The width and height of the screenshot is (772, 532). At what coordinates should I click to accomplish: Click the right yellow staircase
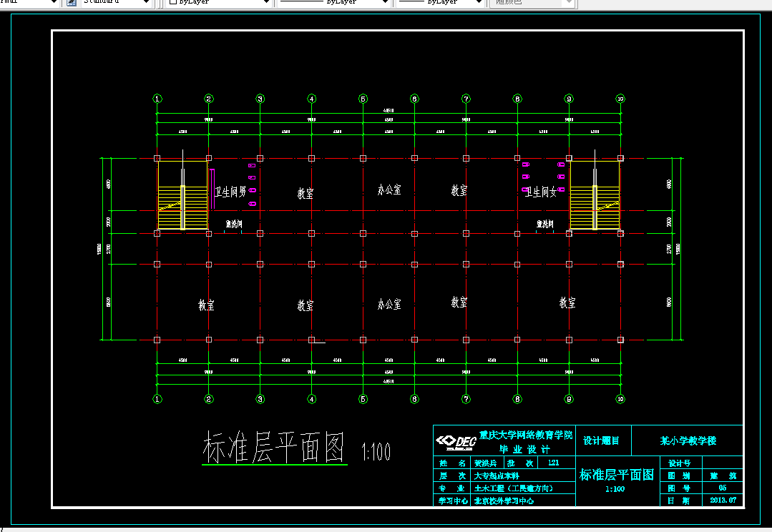pos(595,195)
